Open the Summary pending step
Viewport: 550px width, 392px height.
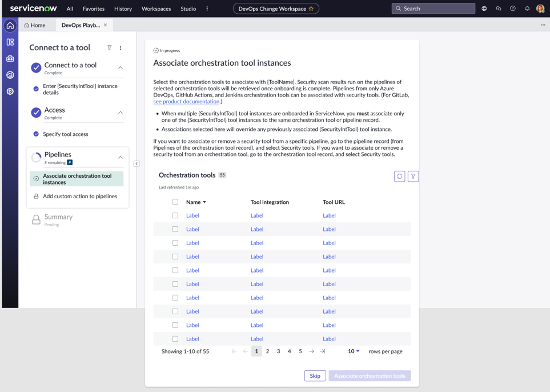(x=58, y=219)
